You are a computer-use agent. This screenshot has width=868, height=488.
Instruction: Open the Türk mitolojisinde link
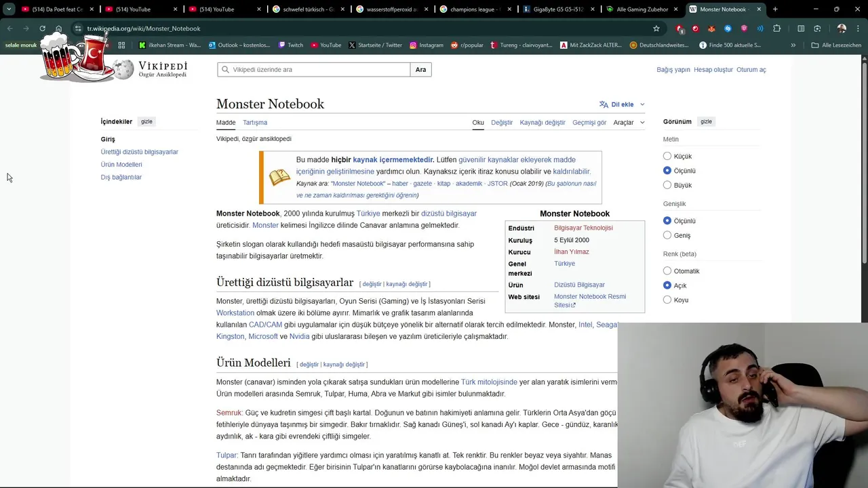489,382
